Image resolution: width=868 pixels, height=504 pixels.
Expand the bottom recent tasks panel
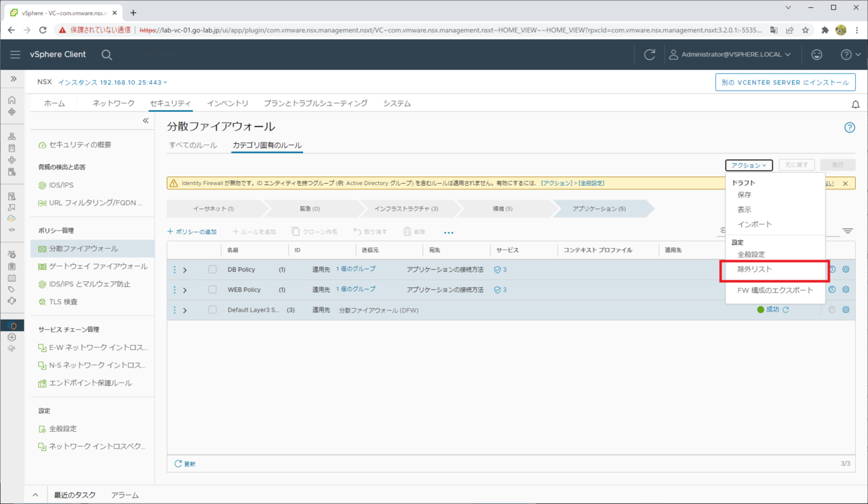pos(35,495)
